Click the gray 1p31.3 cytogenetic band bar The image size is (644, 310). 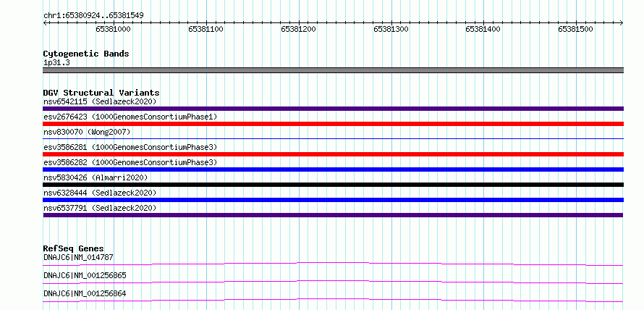point(333,70)
